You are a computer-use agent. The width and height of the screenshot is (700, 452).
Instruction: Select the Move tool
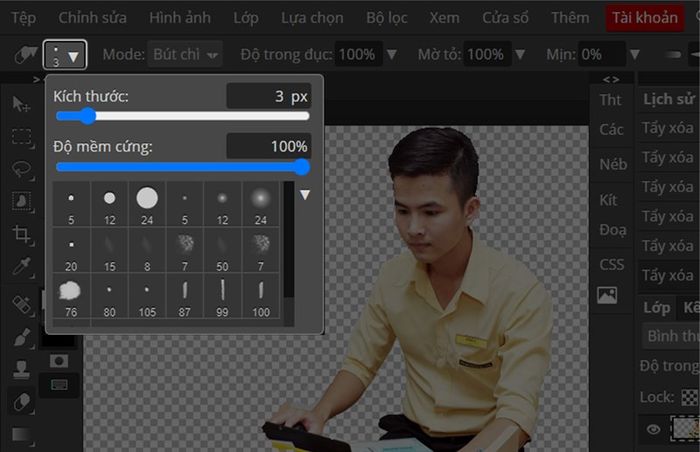pyautogui.click(x=21, y=104)
